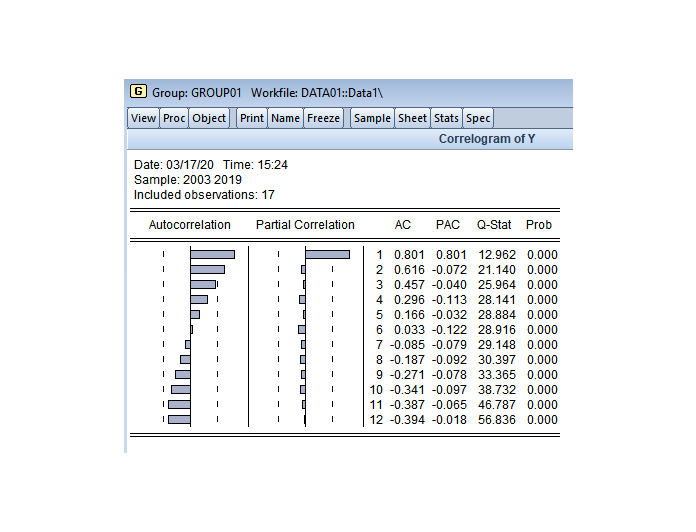Click the Print button
This screenshot has width=696, height=532.
(252, 118)
